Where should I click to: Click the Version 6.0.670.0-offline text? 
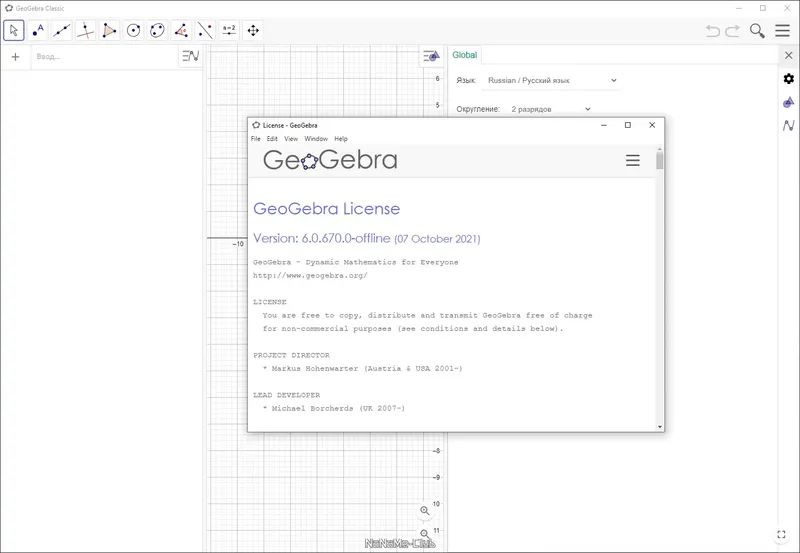[x=321, y=238]
